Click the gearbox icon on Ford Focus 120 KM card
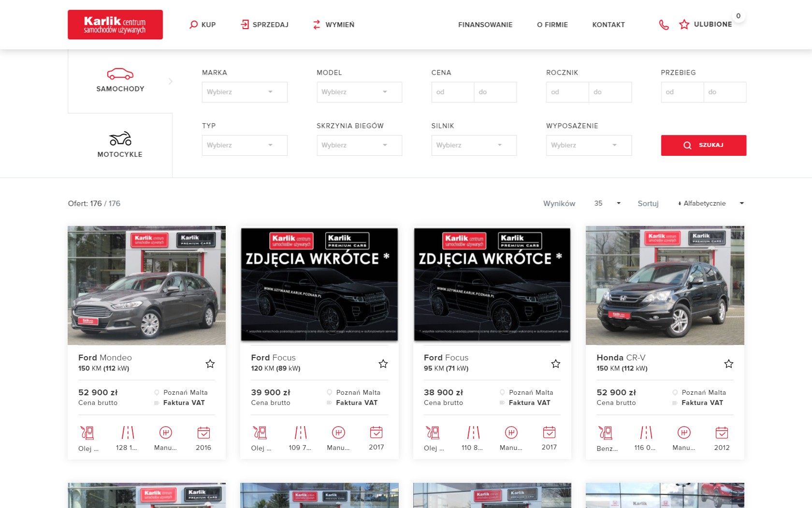The width and height of the screenshot is (812, 508). (x=338, y=433)
